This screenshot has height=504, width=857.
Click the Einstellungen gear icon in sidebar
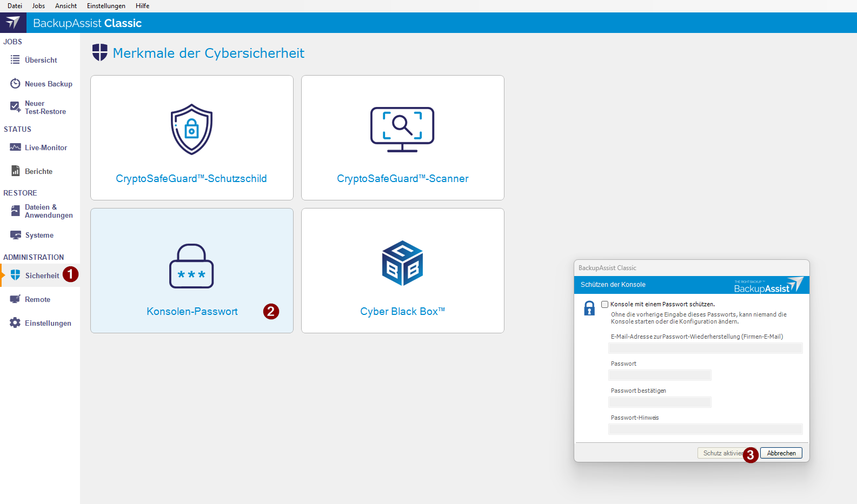pyautogui.click(x=15, y=323)
